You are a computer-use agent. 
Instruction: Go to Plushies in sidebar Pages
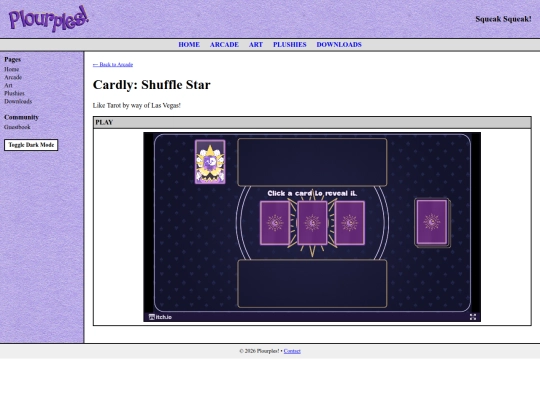14,93
